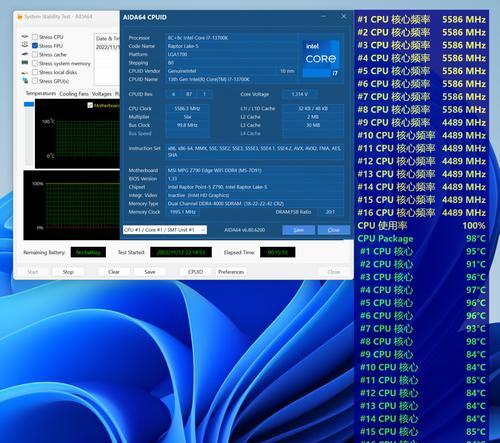Image resolution: width=500 pixels, height=443 pixels.
Task: Click the Test Started timestamp box
Action: tap(181, 252)
